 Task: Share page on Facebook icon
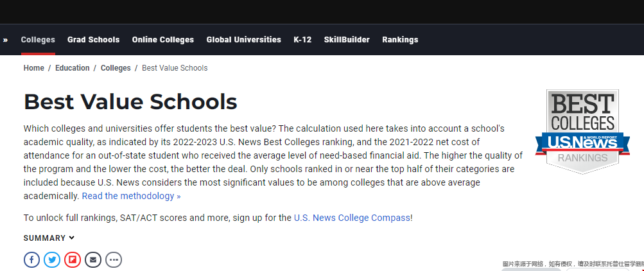point(31,260)
